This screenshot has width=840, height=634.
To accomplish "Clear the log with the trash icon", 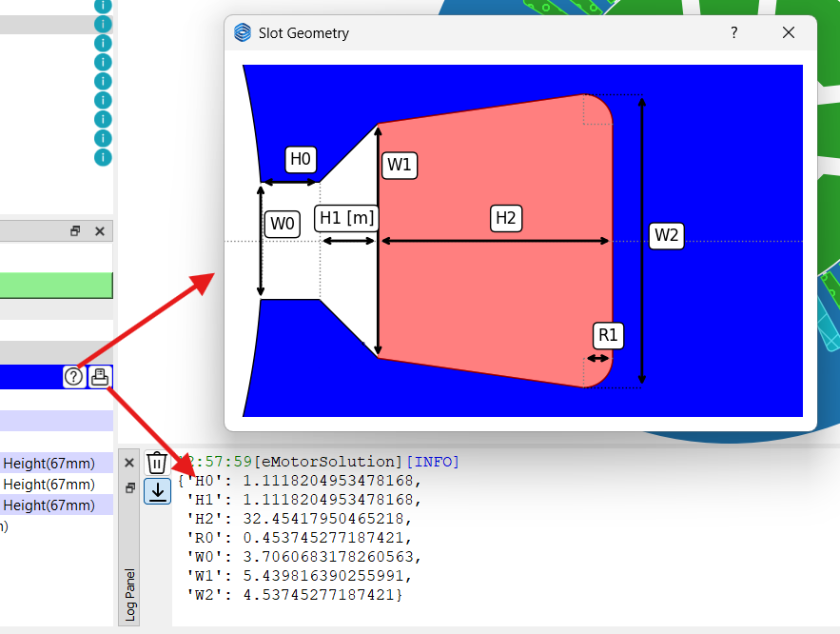I will point(157,464).
